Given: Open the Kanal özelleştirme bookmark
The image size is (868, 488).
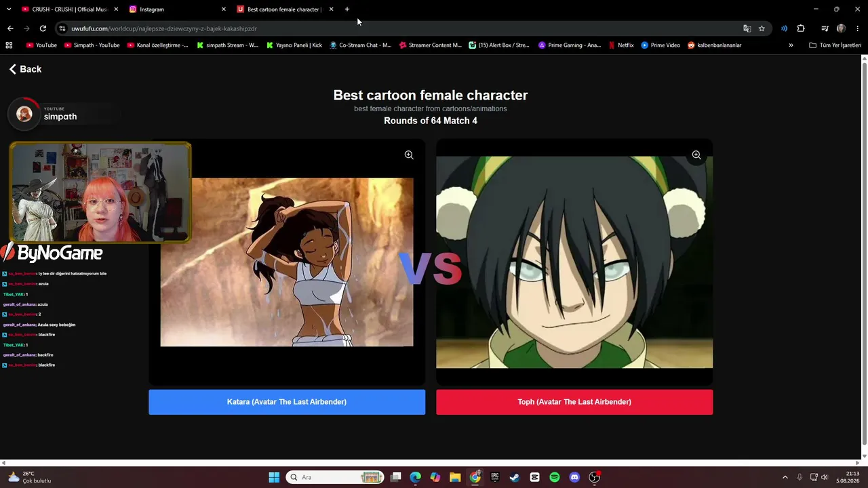Looking at the screenshot, I should click(x=158, y=45).
